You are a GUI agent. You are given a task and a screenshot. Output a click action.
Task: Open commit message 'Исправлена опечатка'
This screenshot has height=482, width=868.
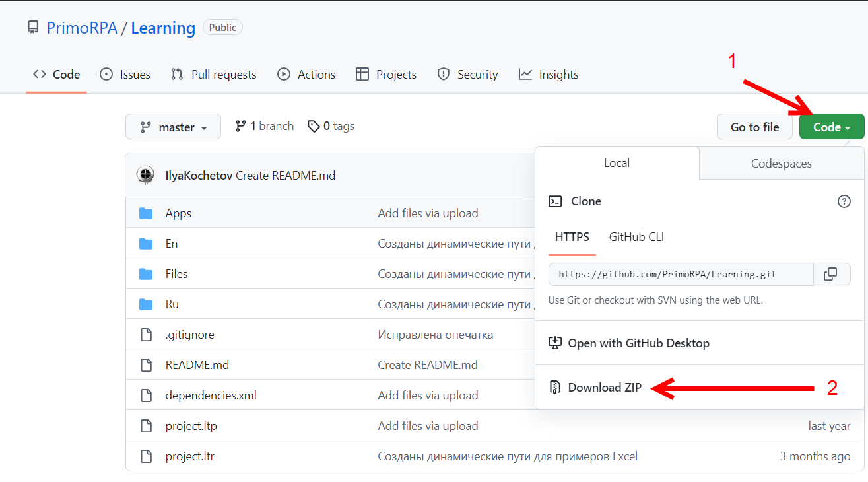436,335
